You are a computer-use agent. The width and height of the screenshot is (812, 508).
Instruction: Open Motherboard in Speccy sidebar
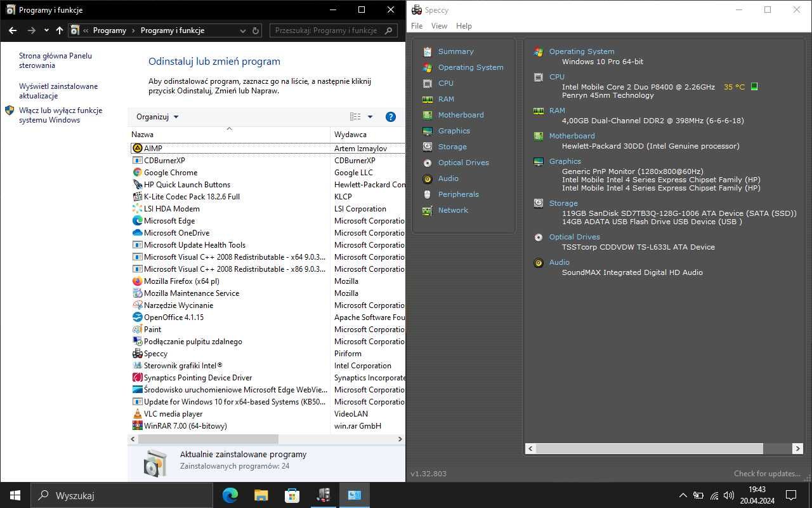[461, 115]
